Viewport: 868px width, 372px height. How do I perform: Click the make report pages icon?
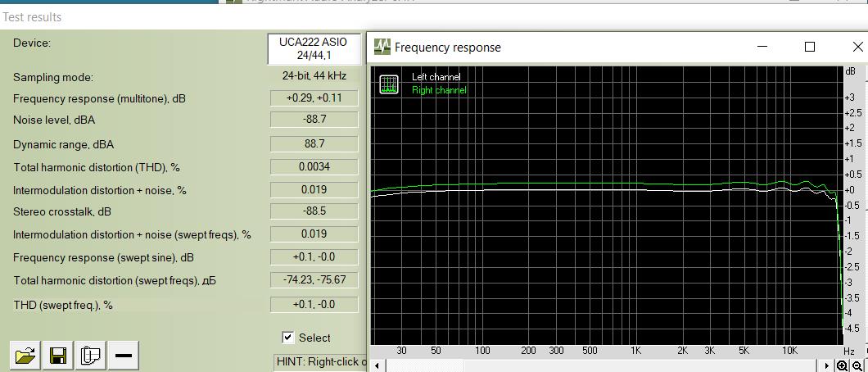[90, 356]
